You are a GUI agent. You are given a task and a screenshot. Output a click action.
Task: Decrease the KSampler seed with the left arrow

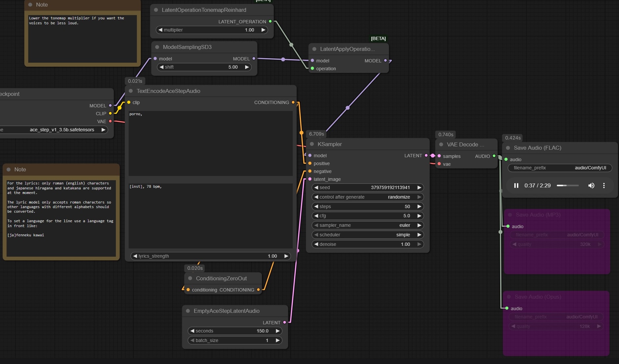click(x=316, y=187)
